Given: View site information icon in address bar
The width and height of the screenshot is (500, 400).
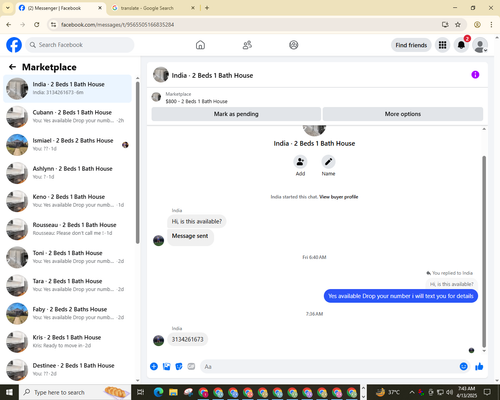Looking at the screenshot, I should tap(53, 25).
